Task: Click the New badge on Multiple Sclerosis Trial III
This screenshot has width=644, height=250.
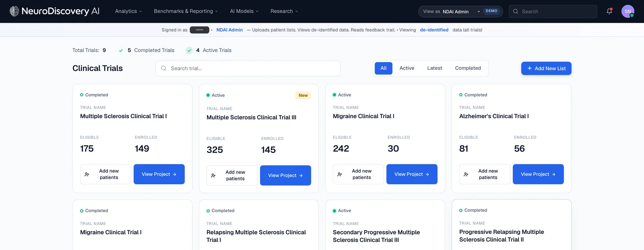Action: [303, 96]
